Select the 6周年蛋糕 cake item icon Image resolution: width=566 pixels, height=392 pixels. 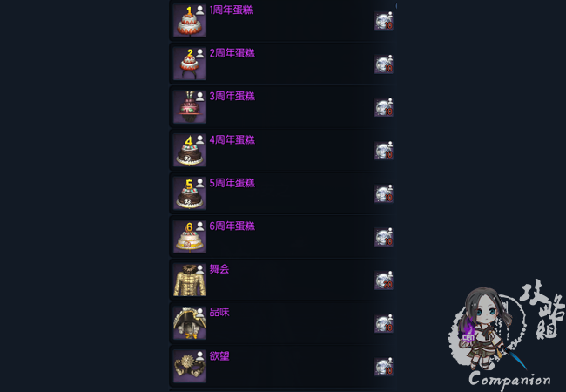point(190,236)
